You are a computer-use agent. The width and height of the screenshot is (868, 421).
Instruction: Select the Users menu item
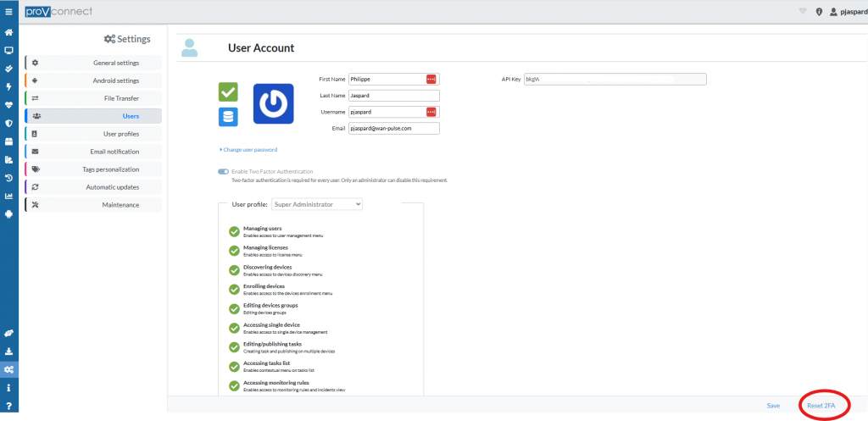click(93, 115)
